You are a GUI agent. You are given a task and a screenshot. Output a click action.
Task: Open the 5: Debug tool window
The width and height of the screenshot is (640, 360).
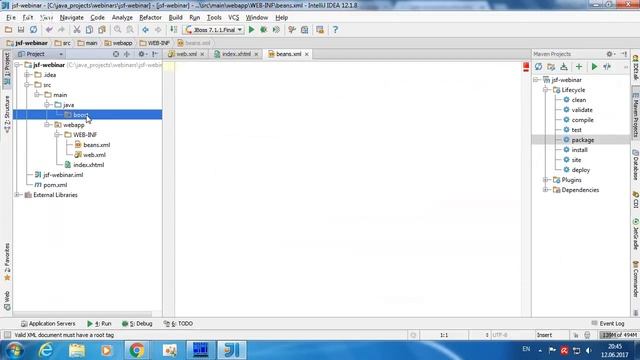[137, 323]
